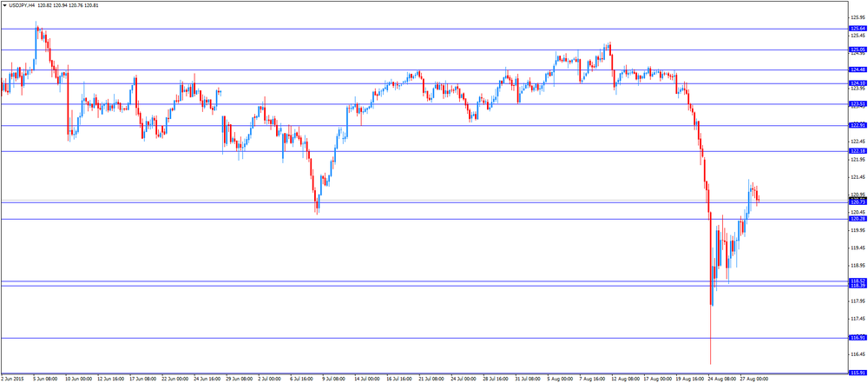The height and width of the screenshot is (383, 868).
Task: Click the 16 Jul 16:00 time axis label
Action: [399, 380]
